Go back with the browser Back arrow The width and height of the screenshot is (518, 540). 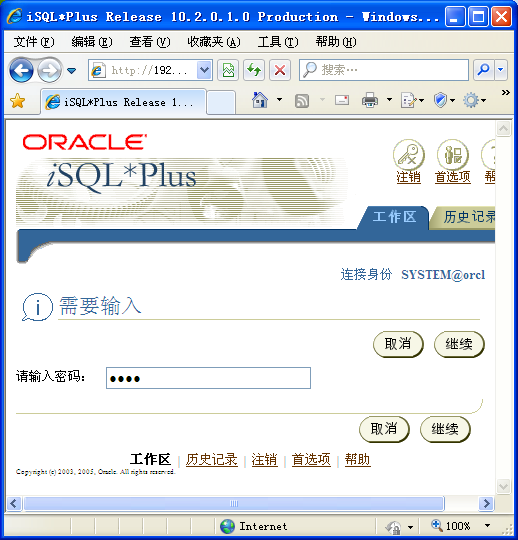click(21, 70)
